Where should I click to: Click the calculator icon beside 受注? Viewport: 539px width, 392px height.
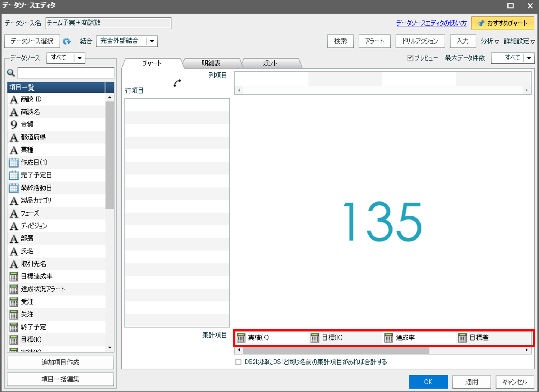[14, 302]
